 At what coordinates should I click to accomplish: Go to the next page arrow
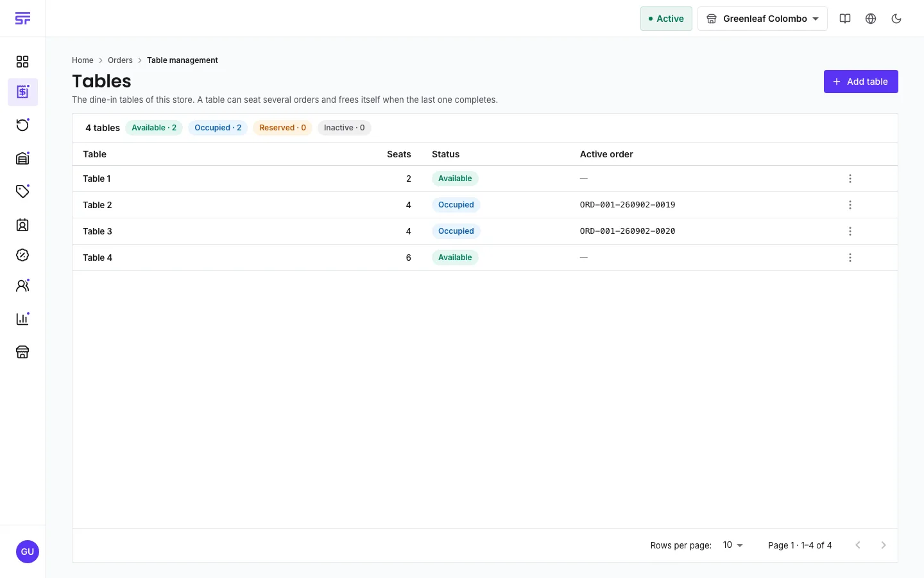coord(884,545)
